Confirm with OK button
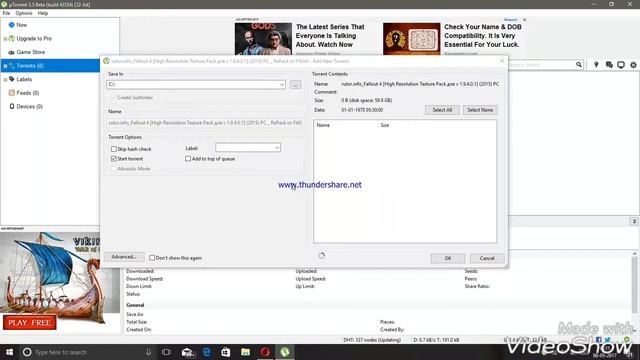The width and height of the screenshot is (640, 360). tap(448, 258)
